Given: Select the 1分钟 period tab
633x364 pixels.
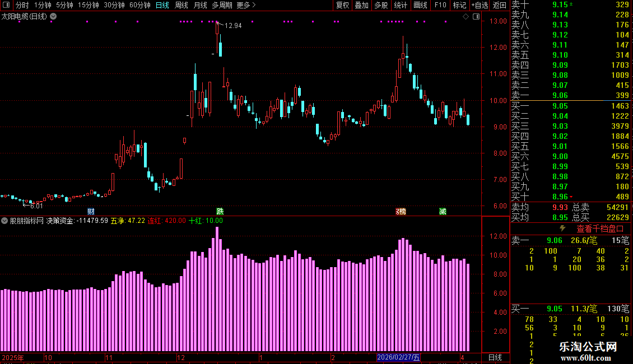Looking at the screenshot, I should coord(43,5).
